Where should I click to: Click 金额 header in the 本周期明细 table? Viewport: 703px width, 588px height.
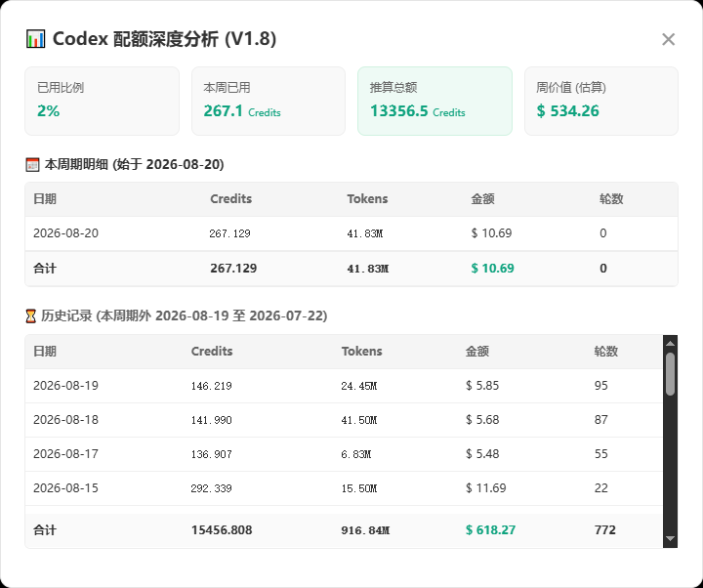pyautogui.click(x=482, y=199)
